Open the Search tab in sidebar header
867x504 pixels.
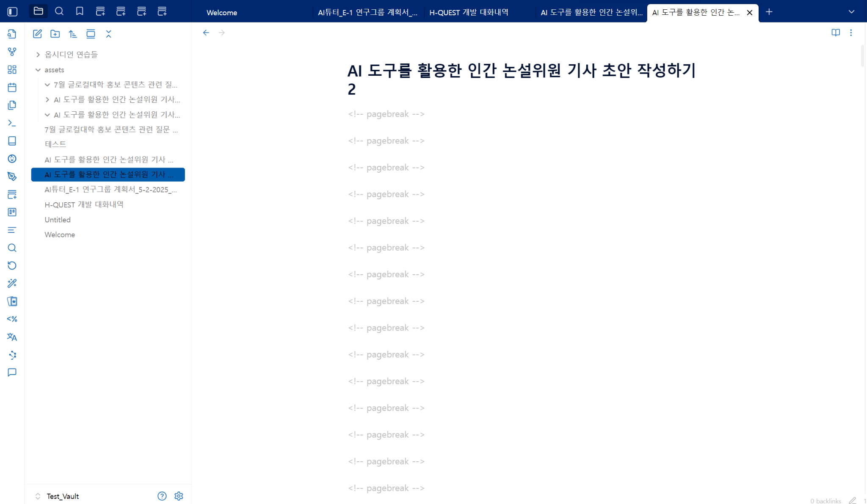[x=59, y=11]
